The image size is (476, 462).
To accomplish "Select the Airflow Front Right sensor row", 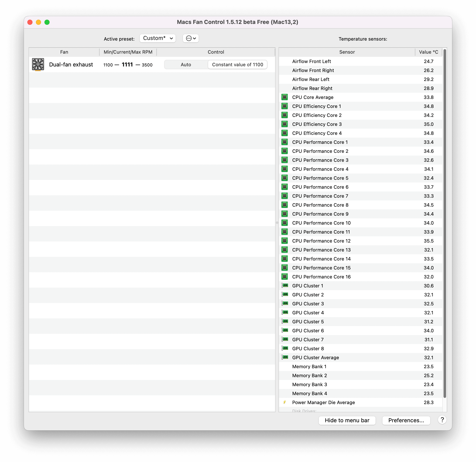I will (360, 71).
